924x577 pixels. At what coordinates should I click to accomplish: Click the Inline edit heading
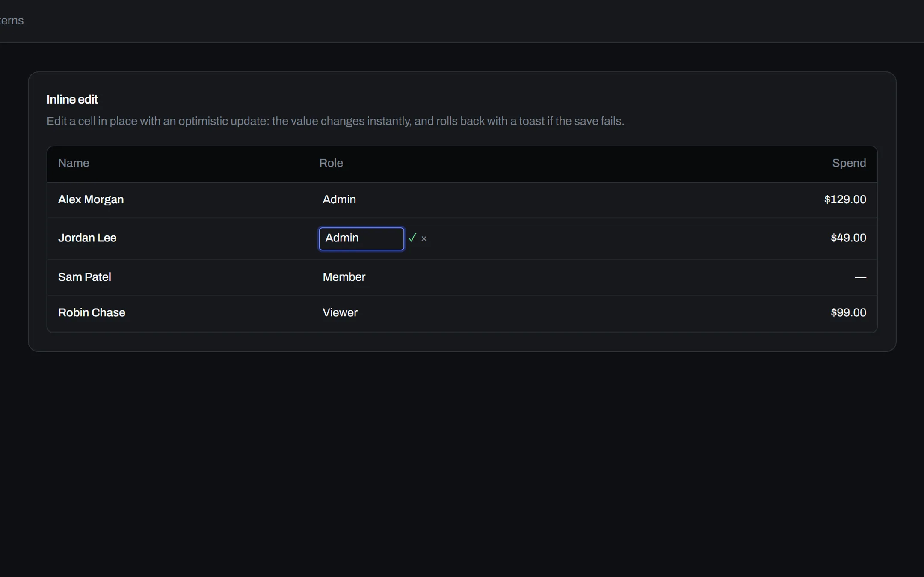point(72,100)
